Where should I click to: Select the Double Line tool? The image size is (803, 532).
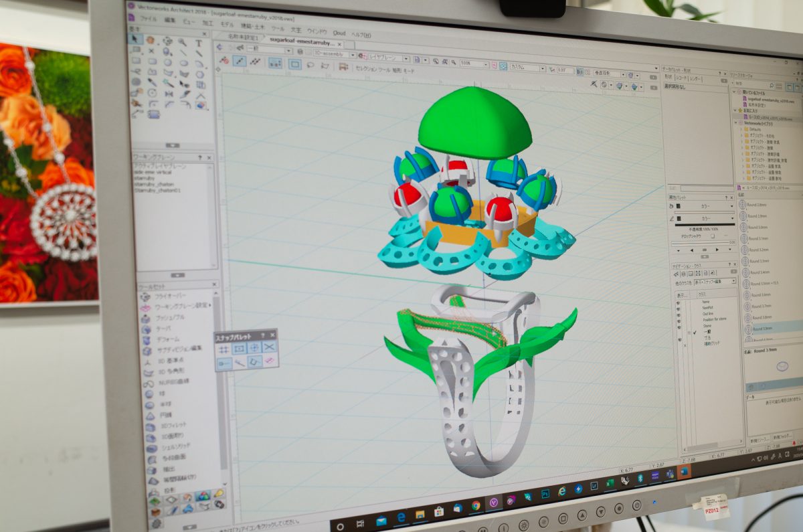[199, 54]
